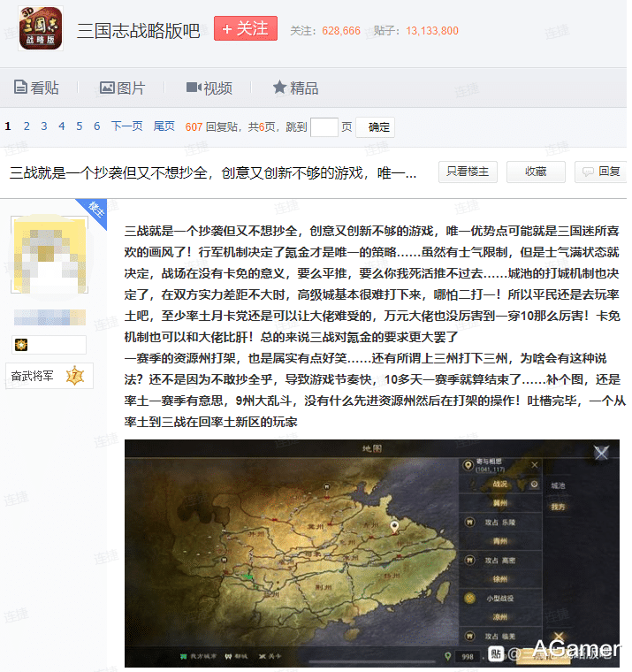
Task: Go to page 6
Action: coord(97,126)
